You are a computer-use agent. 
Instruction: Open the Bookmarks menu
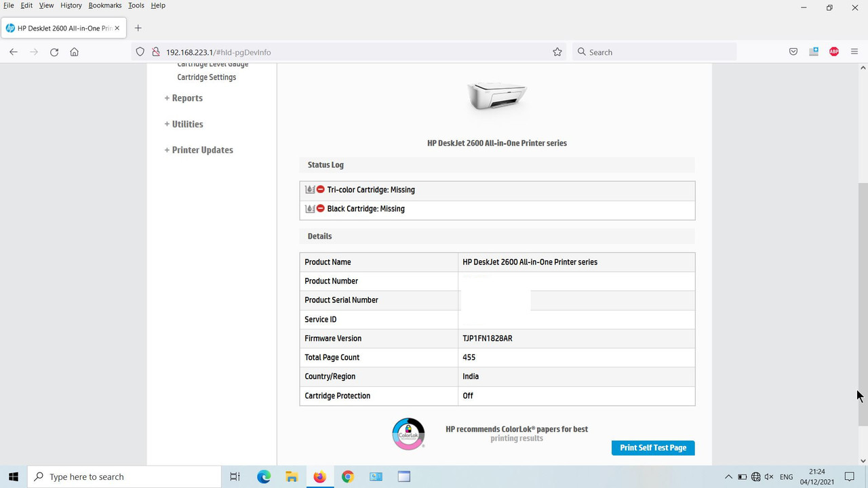point(104,5)
